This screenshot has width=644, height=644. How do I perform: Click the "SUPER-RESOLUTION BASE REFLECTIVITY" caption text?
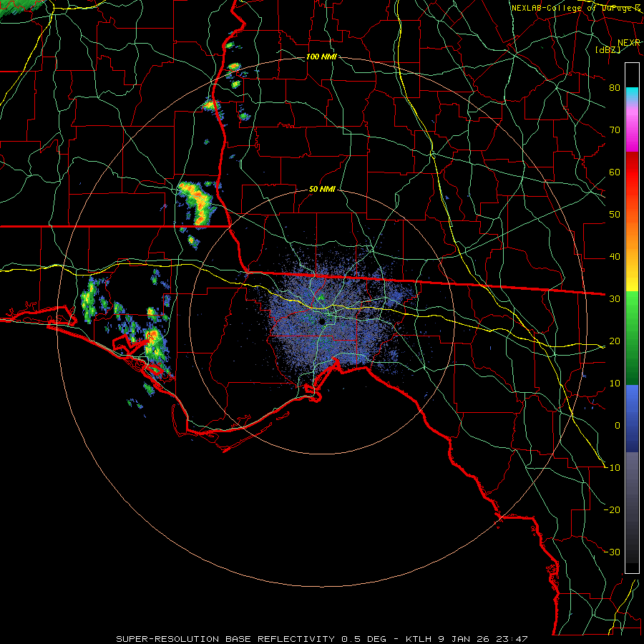[x=225, y=639]
